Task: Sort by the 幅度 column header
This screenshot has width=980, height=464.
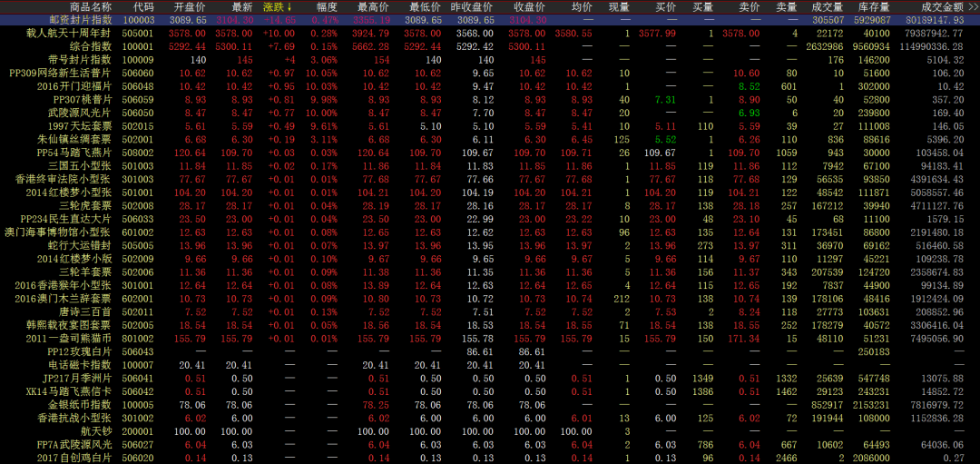Action: [x=327, y=7]
